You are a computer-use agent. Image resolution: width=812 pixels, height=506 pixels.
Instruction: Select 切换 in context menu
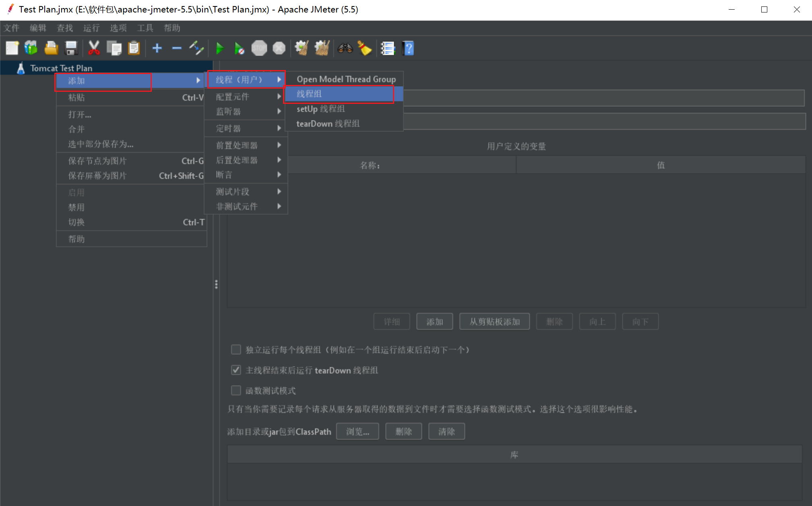pyautogui.click(x=131, y=222)
